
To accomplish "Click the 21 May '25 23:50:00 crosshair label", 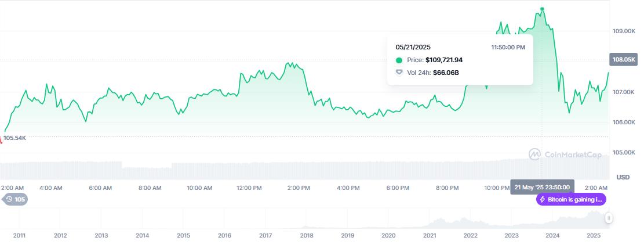I will coord(542,187).
